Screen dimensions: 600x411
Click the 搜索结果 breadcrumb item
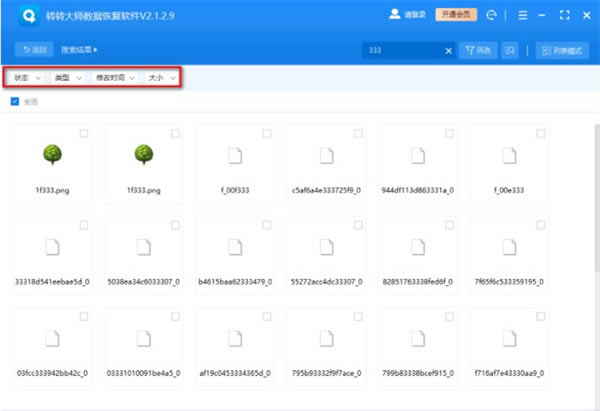(x=79, y=49)
